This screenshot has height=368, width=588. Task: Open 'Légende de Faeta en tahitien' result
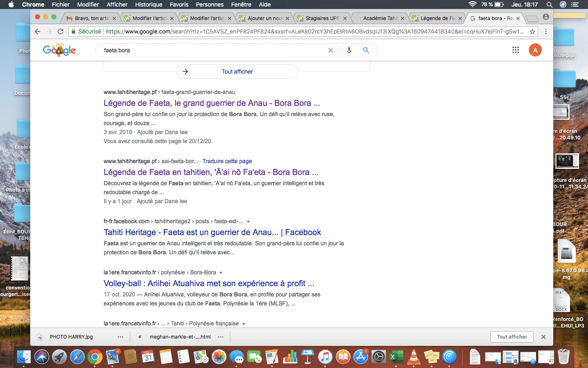(211, 172)
